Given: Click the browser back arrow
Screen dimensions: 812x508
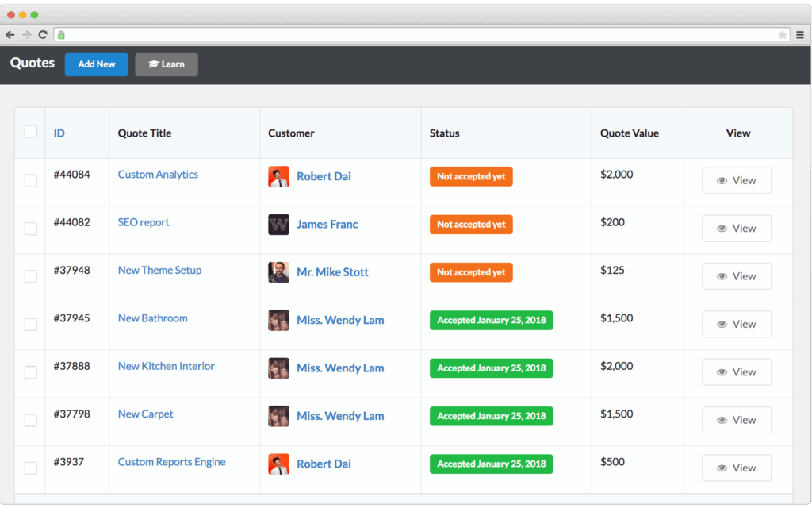Looking at the screenshot, I should point(10,35).
